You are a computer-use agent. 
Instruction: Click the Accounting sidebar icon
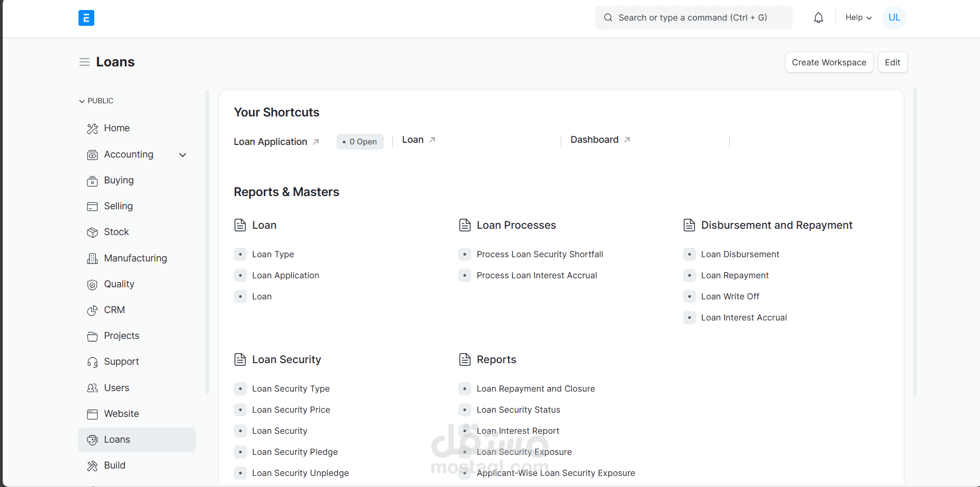coord(92,155)
